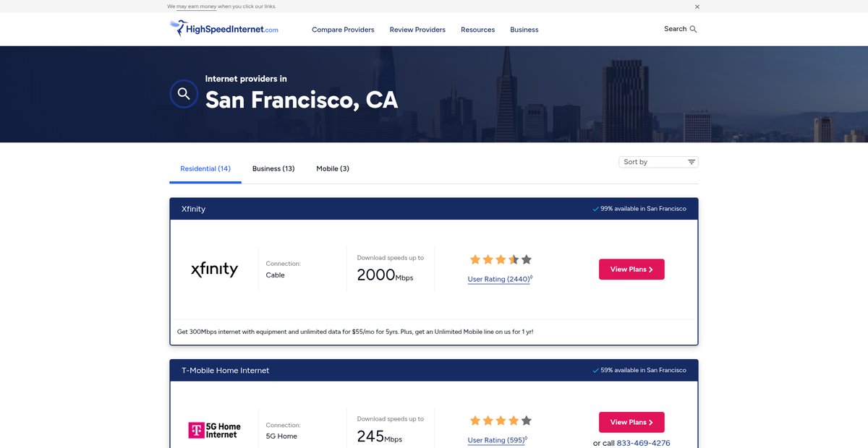
Task: Click the 5G Home connection type text
Action: [281, 436]
